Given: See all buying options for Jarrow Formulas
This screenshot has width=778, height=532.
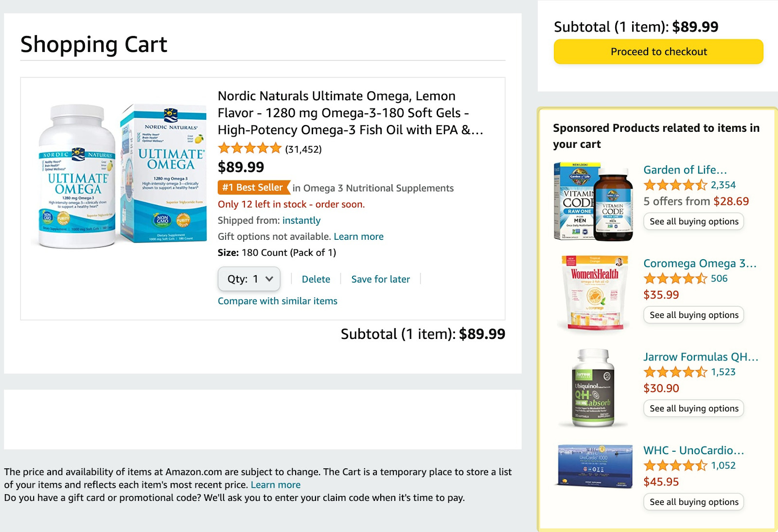Looking at the screenshot, I should pyautogui.click(x=693, y=408).
